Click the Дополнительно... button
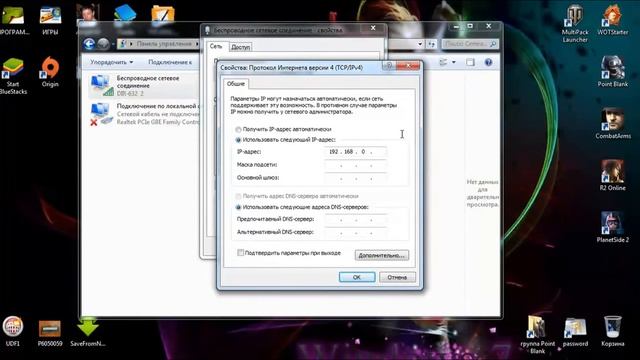This screenshot has width=640, height=360. point(382,256)
